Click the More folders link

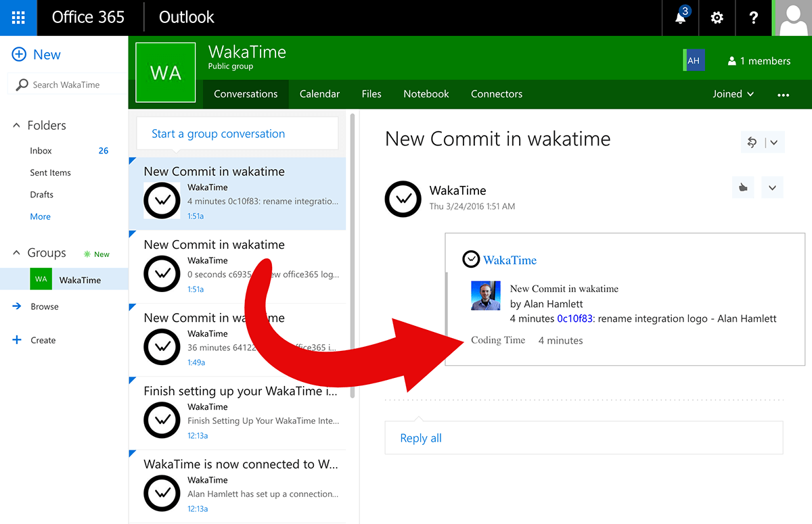click(41, 216)
